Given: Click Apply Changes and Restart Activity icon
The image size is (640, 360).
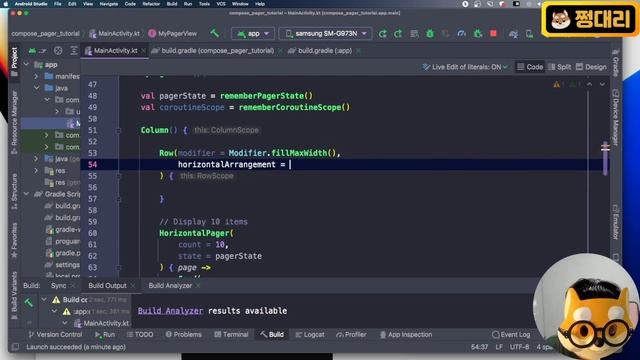Looking at the screenshot, I should click(x=398, y=33).
